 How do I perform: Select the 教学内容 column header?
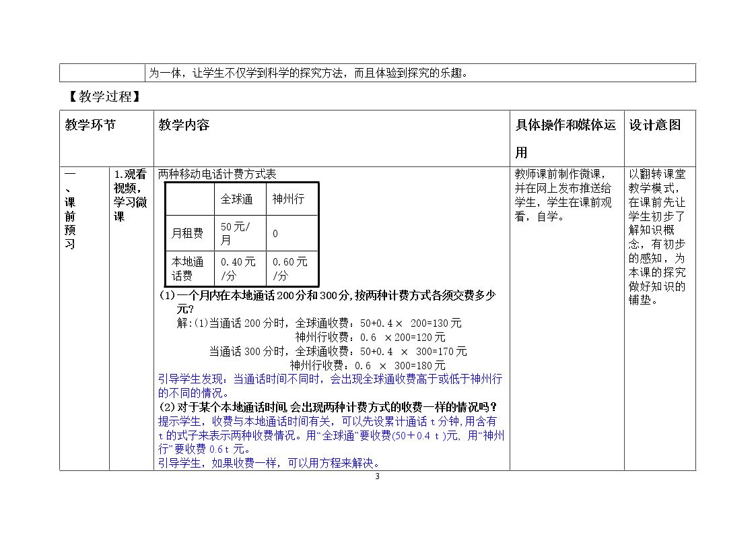[x=184, y=125]
